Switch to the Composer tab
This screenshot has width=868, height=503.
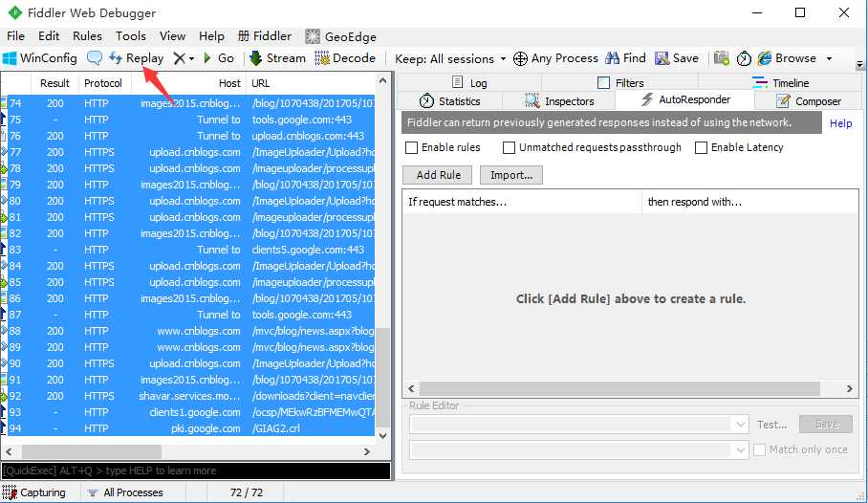click(809, 100)
